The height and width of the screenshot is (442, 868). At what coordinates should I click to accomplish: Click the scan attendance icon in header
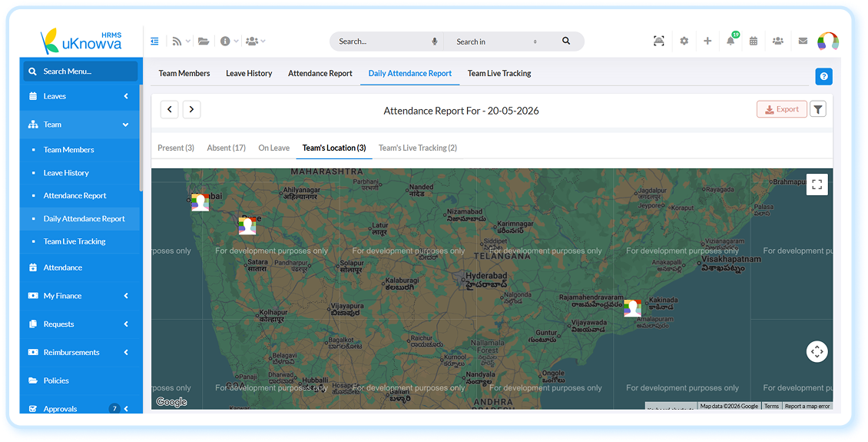tap(659, 41)
